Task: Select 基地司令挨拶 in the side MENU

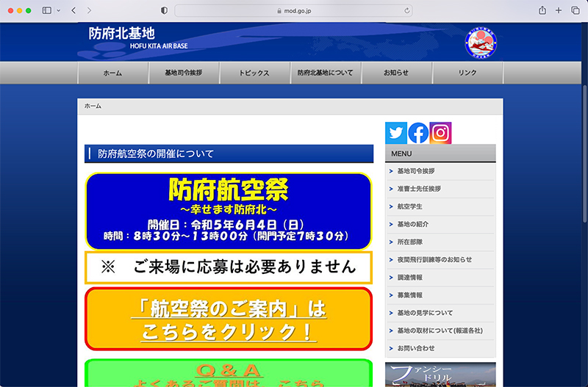Action: (440, 171)
